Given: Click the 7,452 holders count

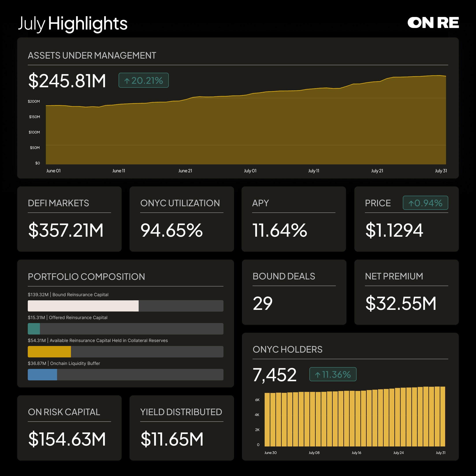Looking at the screenshot, I should click(274, 375).
